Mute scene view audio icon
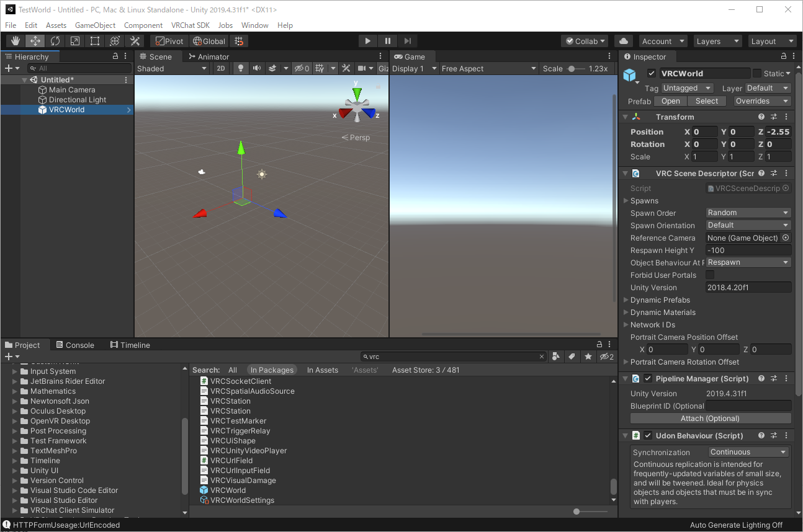The width and height of the screenshot is (803, 532). coord(256,68)
